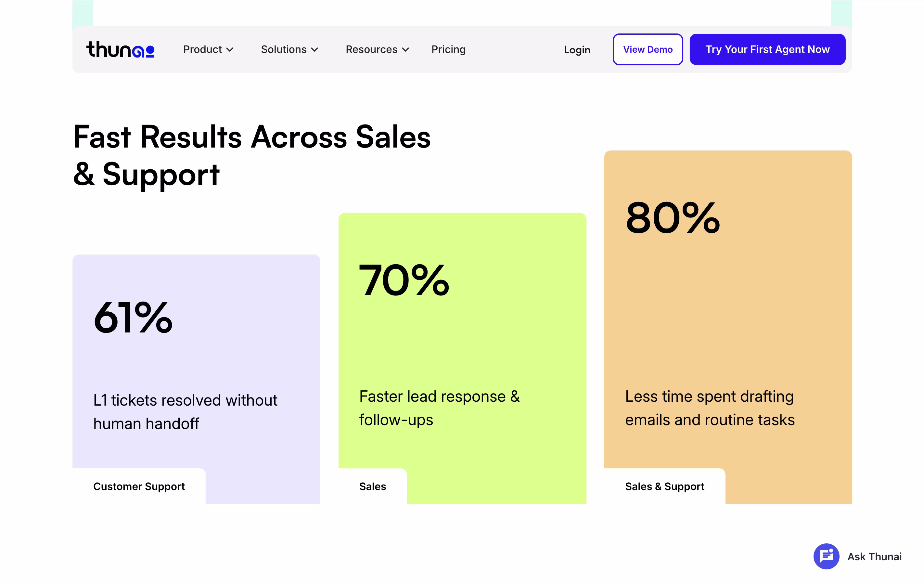Select the Sales & Support tag
Image resolution: width=924 pixels, height=585 pixels.
click(x=665, y=486)
